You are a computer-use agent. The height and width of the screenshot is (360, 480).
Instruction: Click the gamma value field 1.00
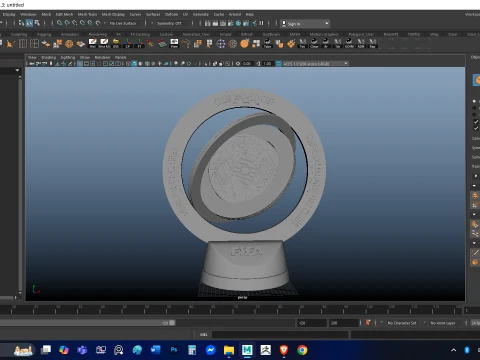point(267,63)
